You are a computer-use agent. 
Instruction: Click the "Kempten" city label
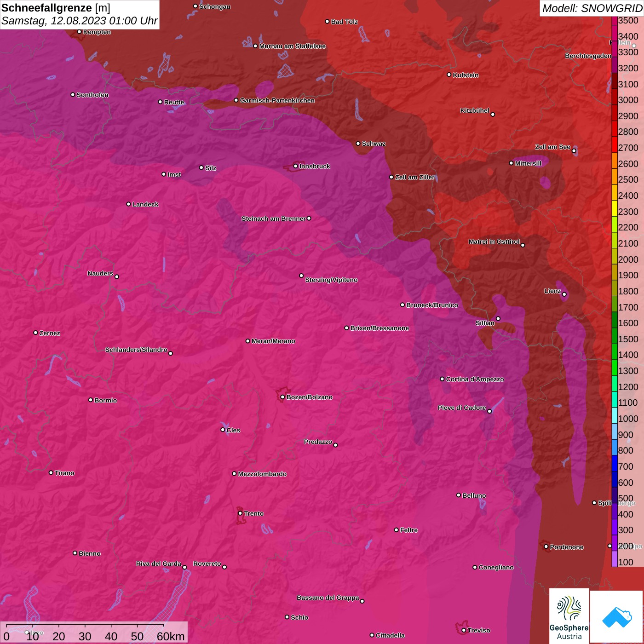(x=97, y=32)
